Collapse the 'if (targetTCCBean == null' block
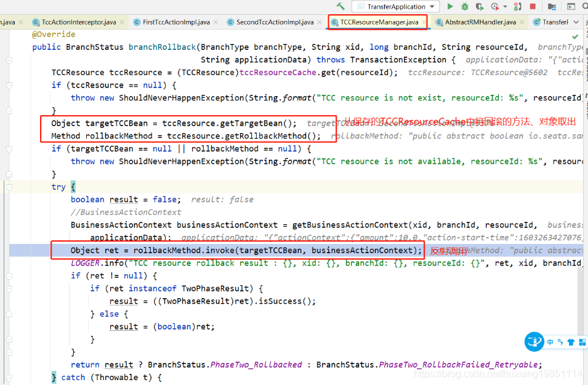 click(9, 149)
